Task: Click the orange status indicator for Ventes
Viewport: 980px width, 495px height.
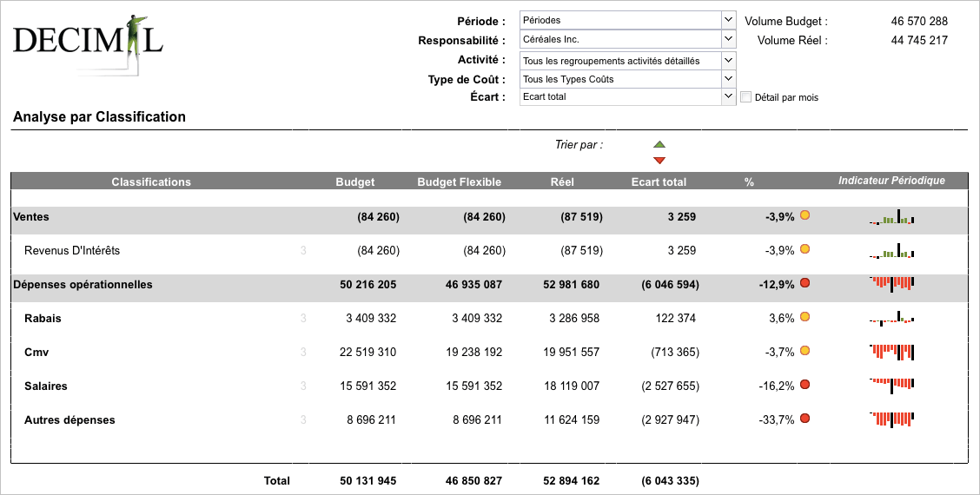Action: pos(805,215)
